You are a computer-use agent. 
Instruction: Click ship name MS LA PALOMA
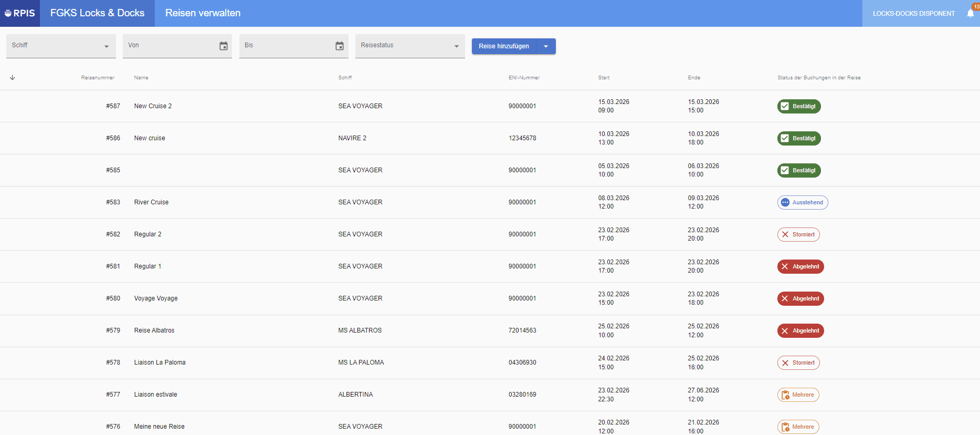[x=361, y=362]
